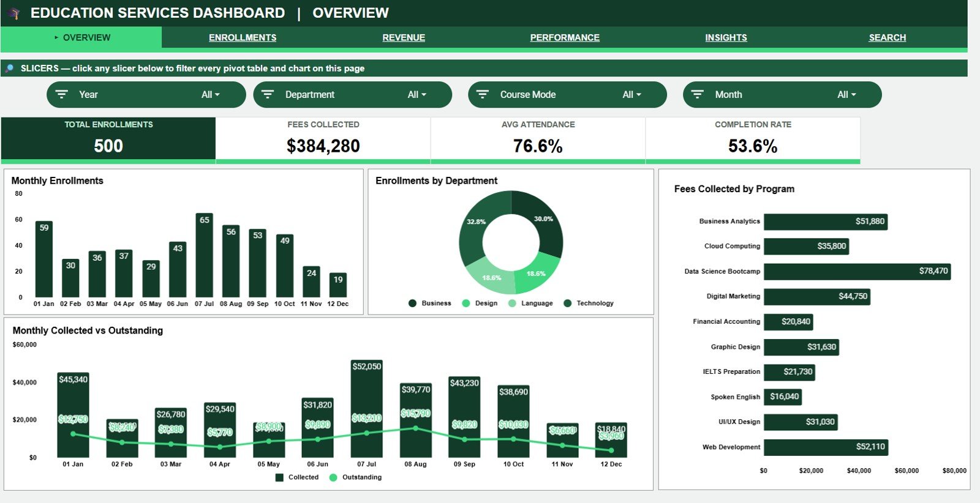The width and height of the screenshot is (980, 503).
Task: Open the Department All dropdown
Action: pyautogui.click(x=417, y=94)
